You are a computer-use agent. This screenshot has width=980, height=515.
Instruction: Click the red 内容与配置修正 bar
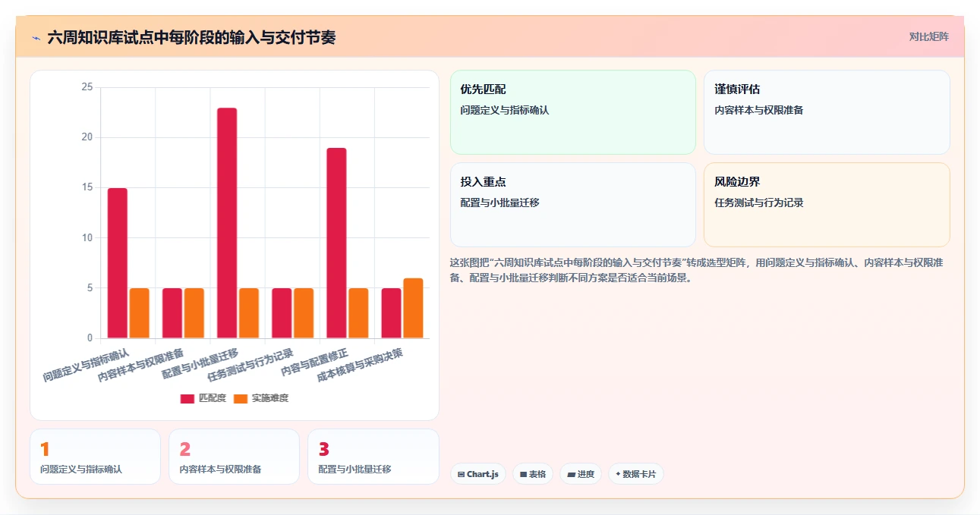click(x=336, y=243)
